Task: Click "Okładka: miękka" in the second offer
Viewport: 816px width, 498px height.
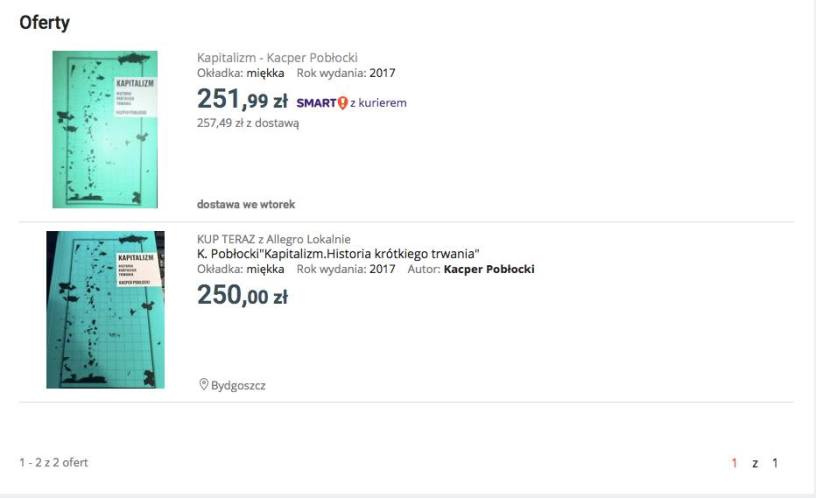Action: coord(240,269)
